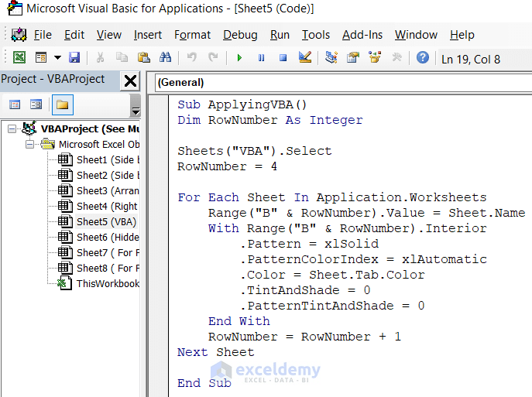Image resolution: width=532 pixels, height=397 pixels.
Task: Open the Properties Window icon
Action: point(353,57)
